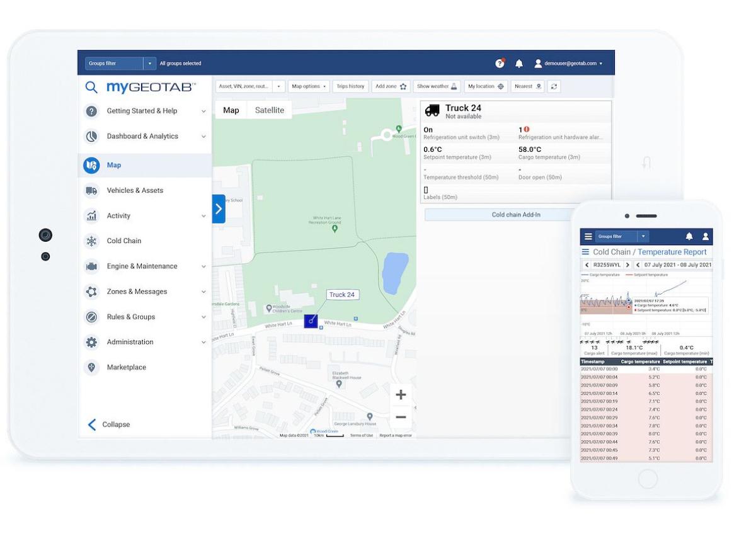Click the Add zone button
Viewport: 756px width, 541px height.
pyautogui.click(x=391, y=86)
